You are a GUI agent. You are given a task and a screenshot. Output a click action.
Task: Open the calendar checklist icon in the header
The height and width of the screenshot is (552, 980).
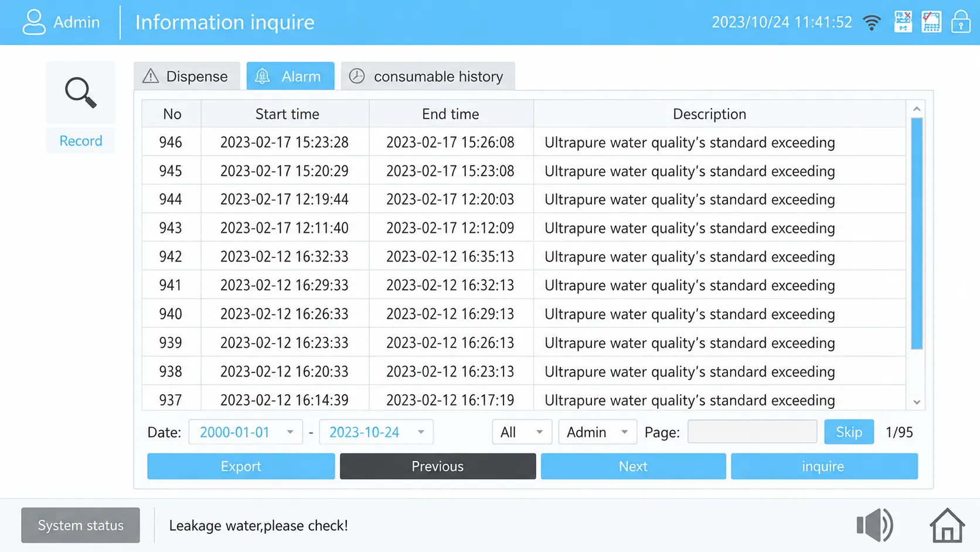pyautogui.click(x=931, y=22)
